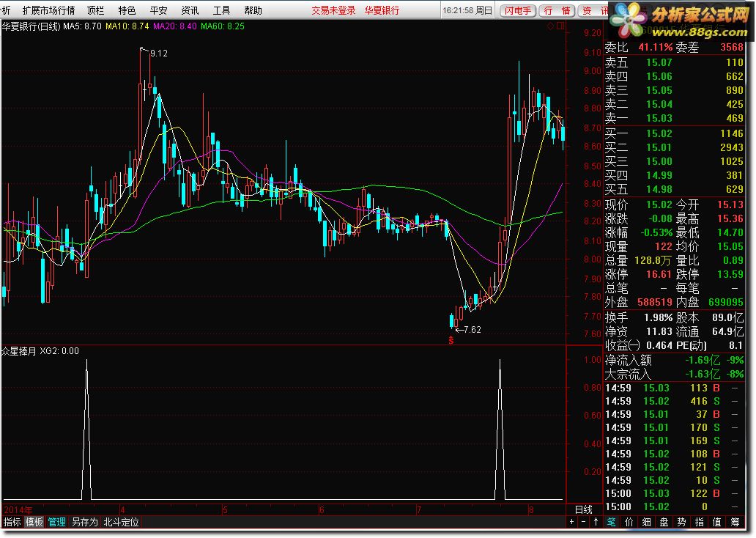756x538 pixels.
Task: Click the month 7 marker on time axis
Action: click(419, 509)
